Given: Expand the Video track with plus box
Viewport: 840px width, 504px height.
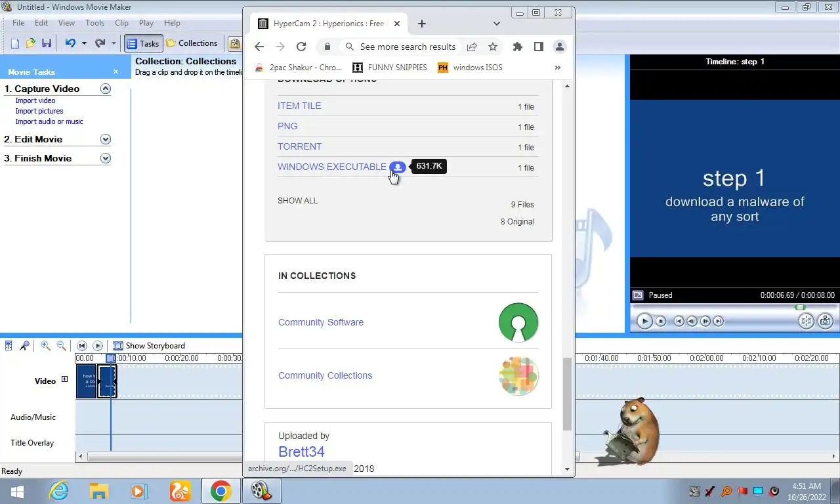Looking at the screenshot, I should [x=64, y=379].
